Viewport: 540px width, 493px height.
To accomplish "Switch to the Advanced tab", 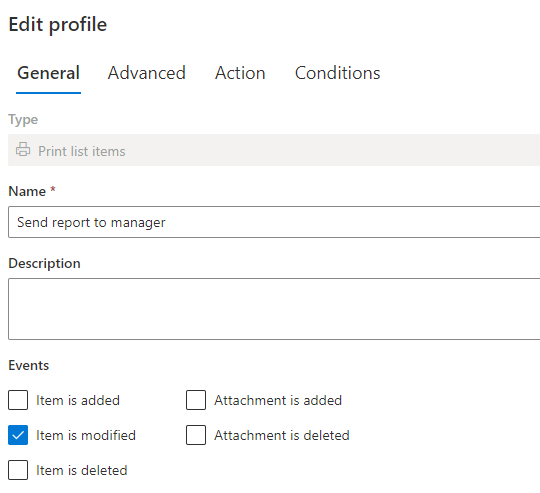I will click(147, 73).
